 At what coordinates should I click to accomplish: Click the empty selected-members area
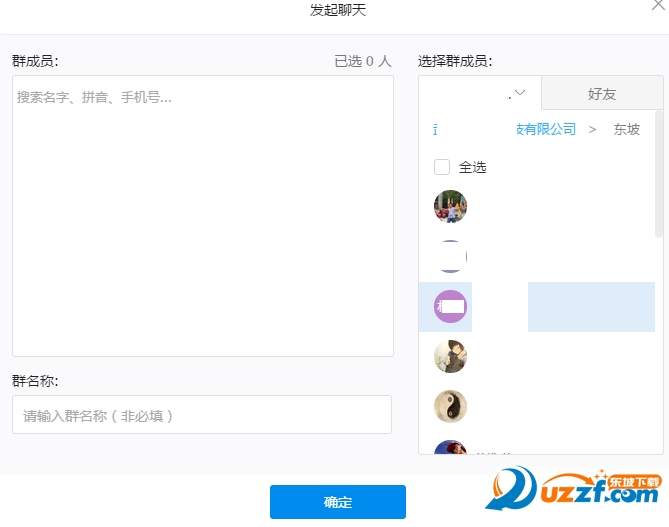[202, 230]
